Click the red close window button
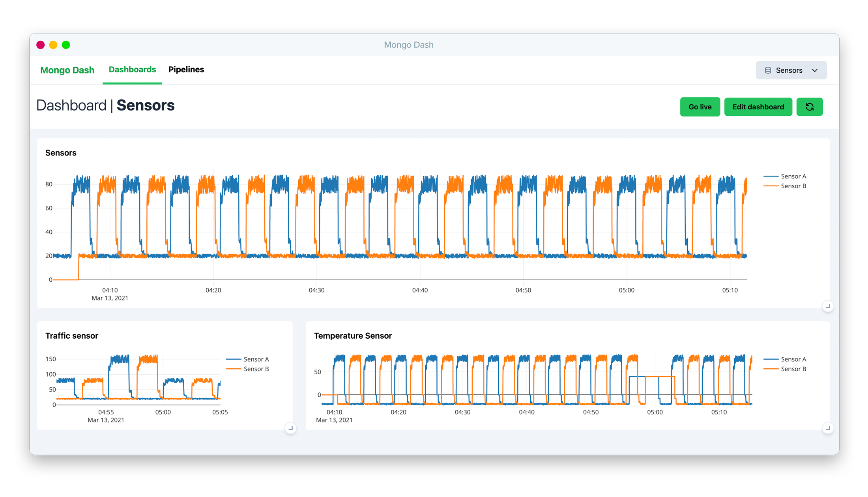The width and height of the screenshot is (868, 497). [40, 45]
